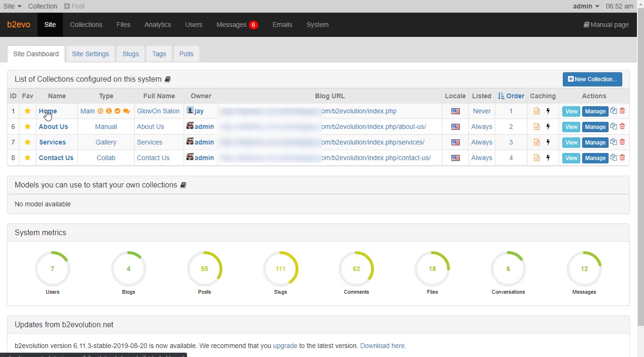Sort collections by the Order column
This screenshot has width=644, height=357.
click(x=511, y=96)
